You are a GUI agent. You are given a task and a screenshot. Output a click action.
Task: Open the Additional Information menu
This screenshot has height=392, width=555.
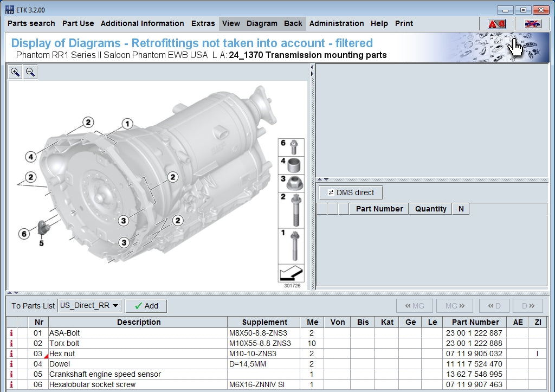point(142,23)
